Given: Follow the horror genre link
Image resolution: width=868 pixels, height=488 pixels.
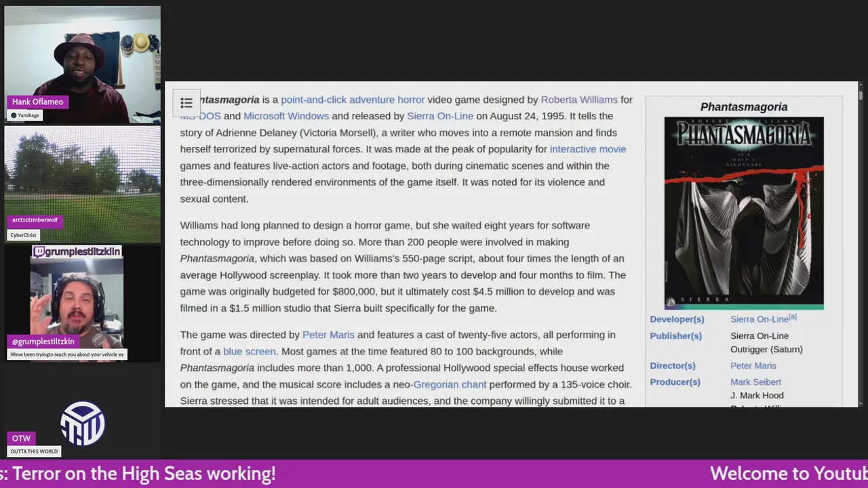Looking at the screenshot, I should pos(411,100).
